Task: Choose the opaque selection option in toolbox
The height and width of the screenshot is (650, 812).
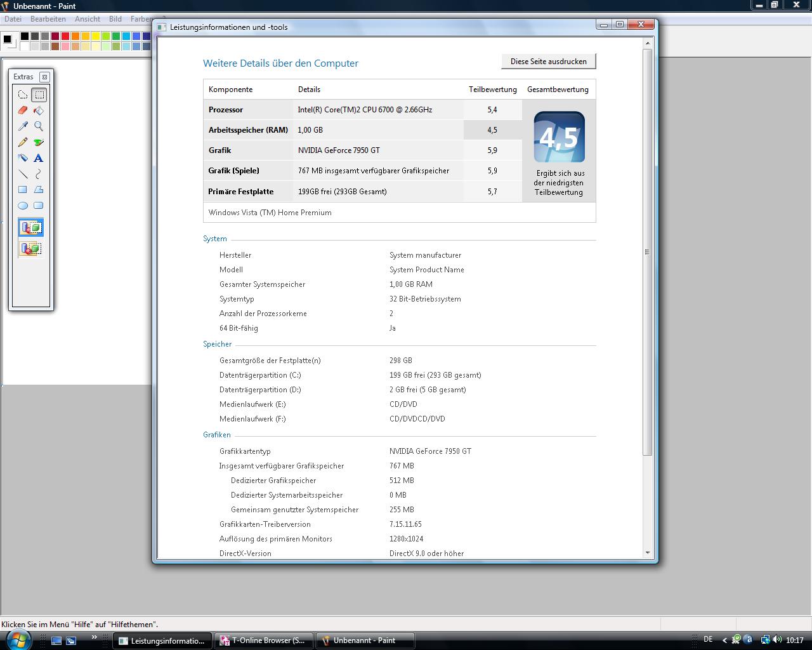Action: 31,227
